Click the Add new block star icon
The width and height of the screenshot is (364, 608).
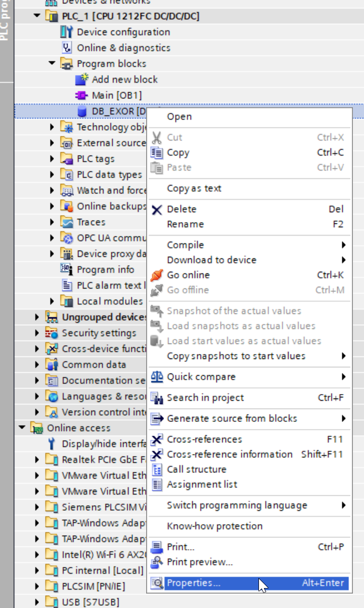(x=81, y=79)
